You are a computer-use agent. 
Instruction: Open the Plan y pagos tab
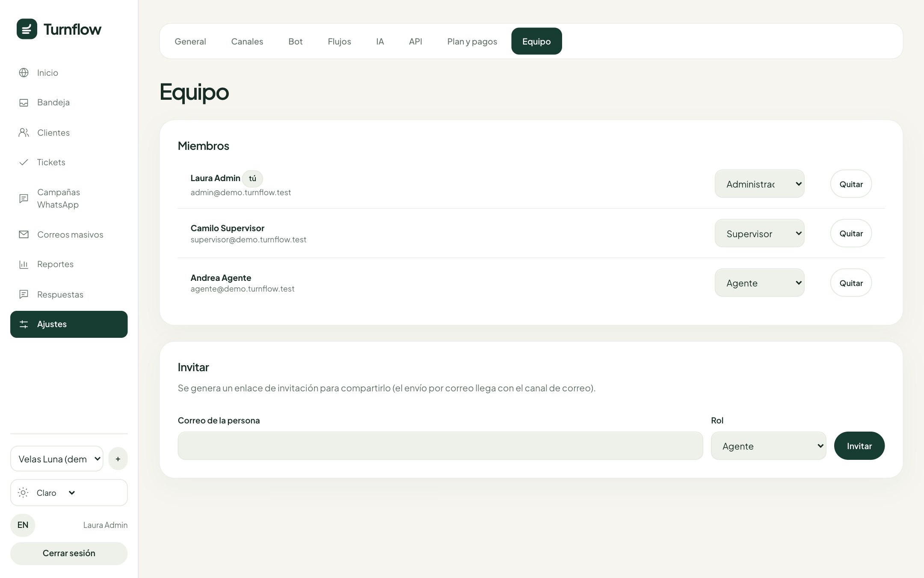pyautogui.click(x=472, y=42)
